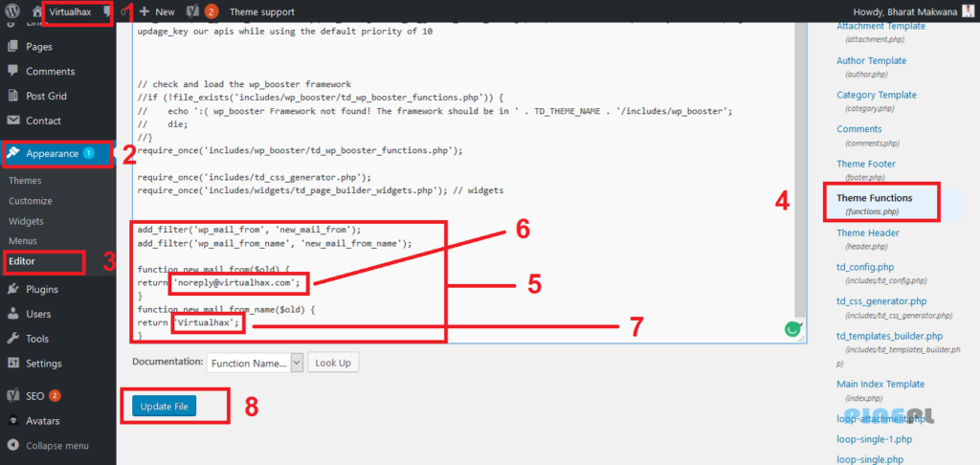
Task: Click inside the functions.php code editor
Action: [x=462, y=183]
